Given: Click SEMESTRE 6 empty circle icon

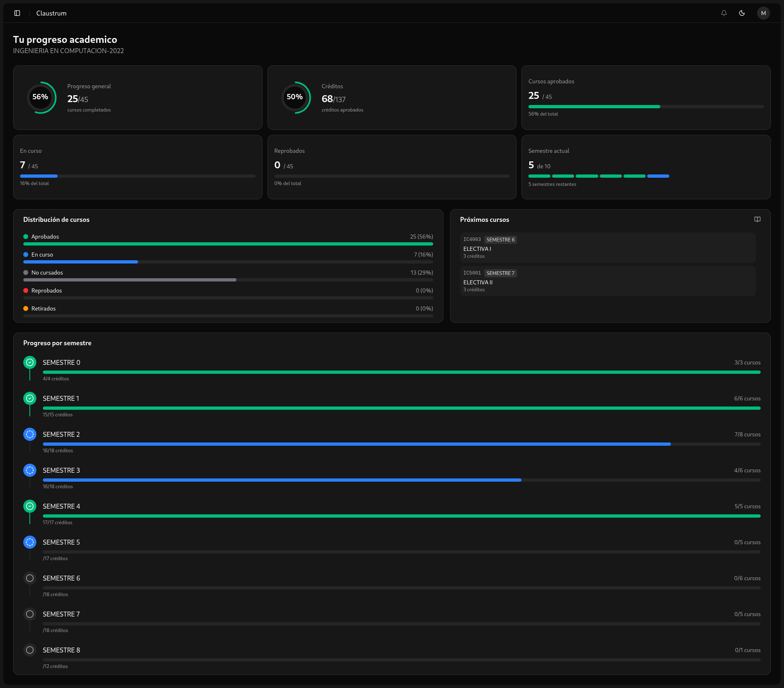Looking at the screenshot, I should point(30,578).
